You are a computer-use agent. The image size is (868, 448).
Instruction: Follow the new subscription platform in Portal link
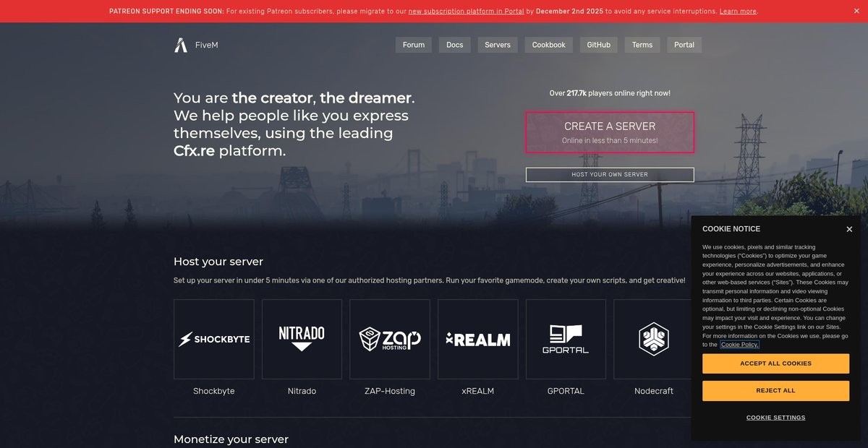tap(466, 12)
